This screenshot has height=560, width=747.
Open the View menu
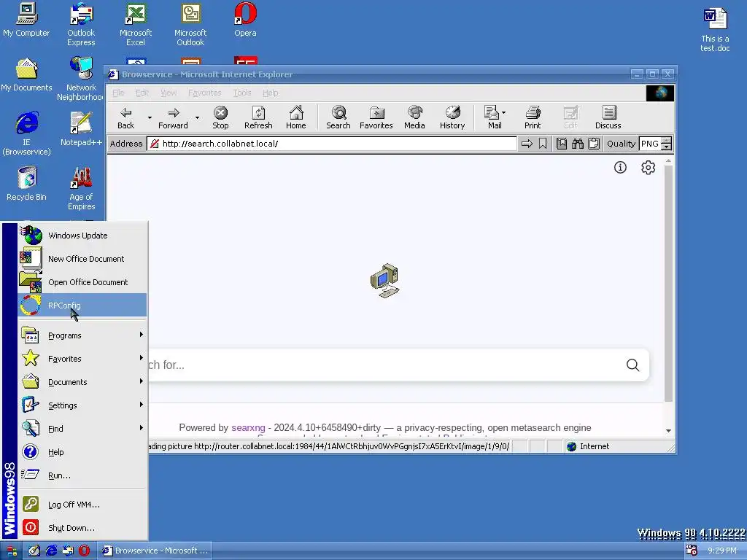tap(169, 93)
